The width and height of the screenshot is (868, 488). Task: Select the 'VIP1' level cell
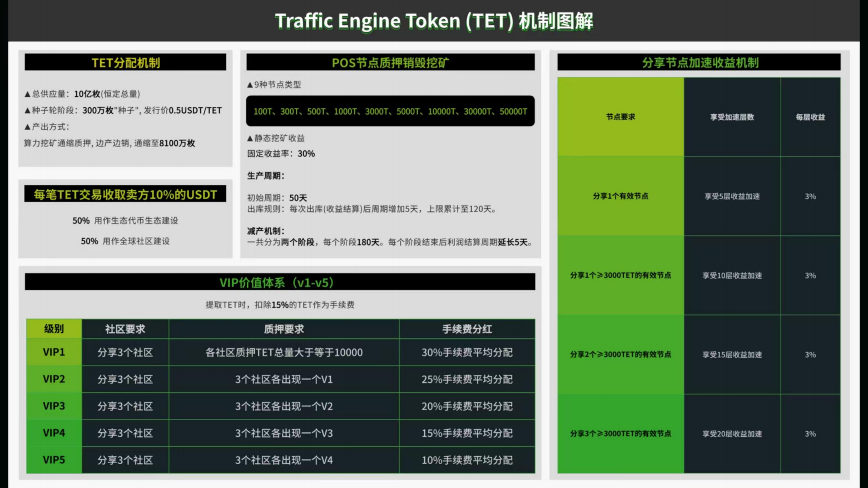tap(54, 352)
